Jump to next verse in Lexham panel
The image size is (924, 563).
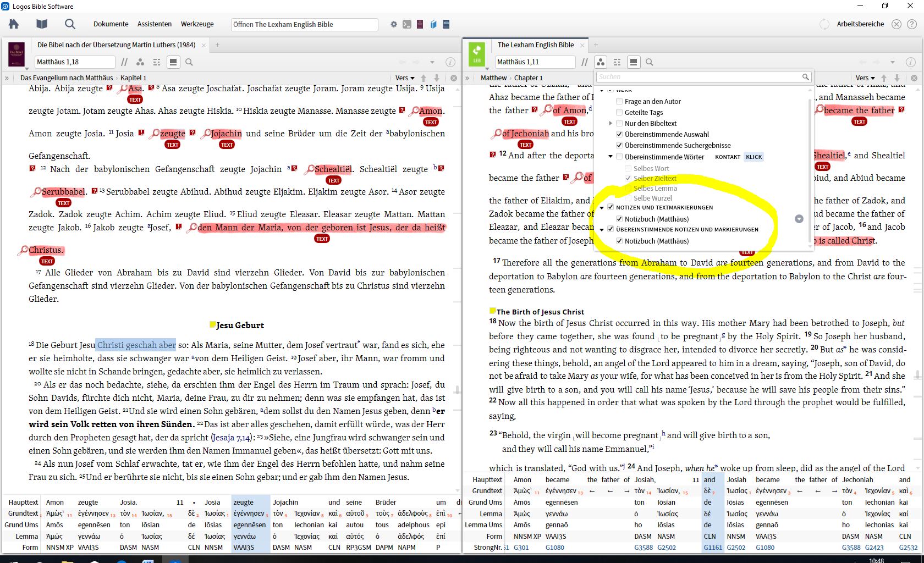coord(897,78)
